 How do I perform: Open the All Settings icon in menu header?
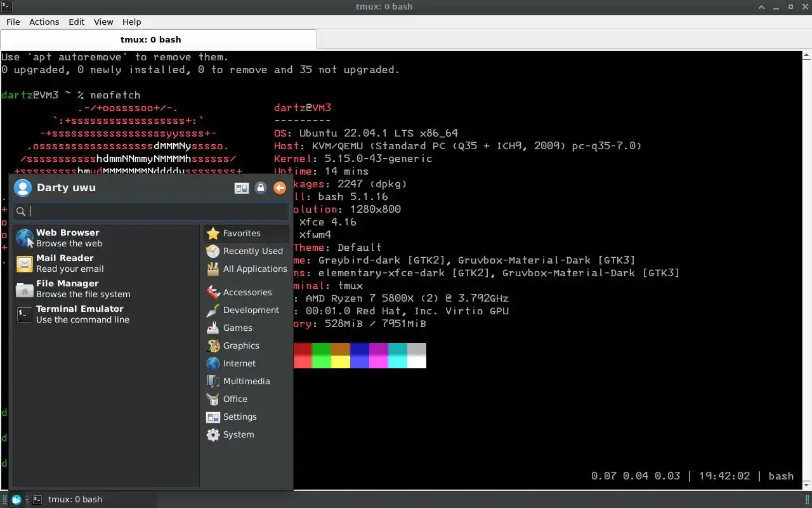tap(242, 188)
